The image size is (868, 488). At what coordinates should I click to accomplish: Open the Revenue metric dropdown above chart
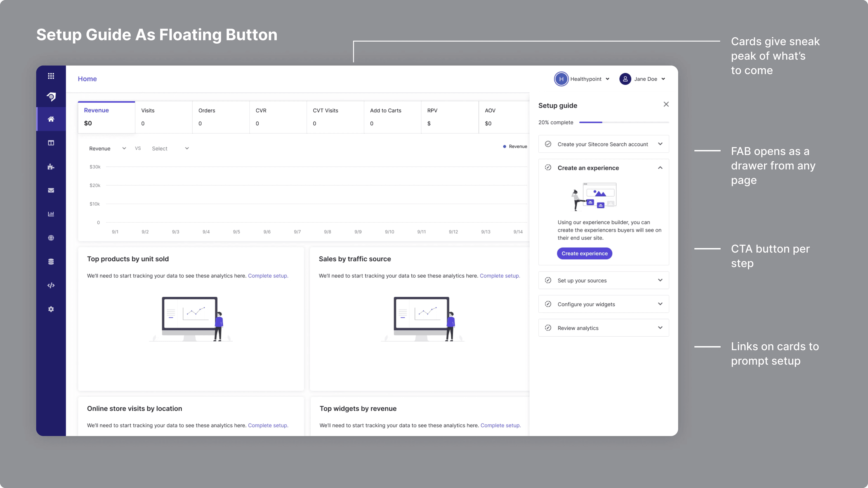(108, 148)
